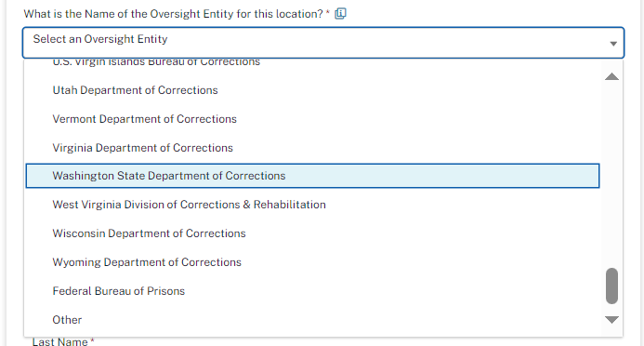Click the scroll up arrow in list
This screenshot has width=644, height=346.
611,76
